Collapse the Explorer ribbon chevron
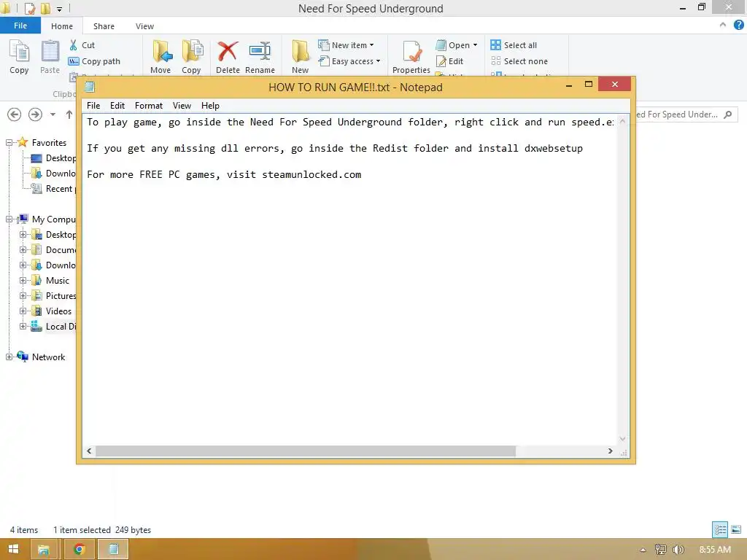Screen dimensions: 747x560 tap(723, 25)
